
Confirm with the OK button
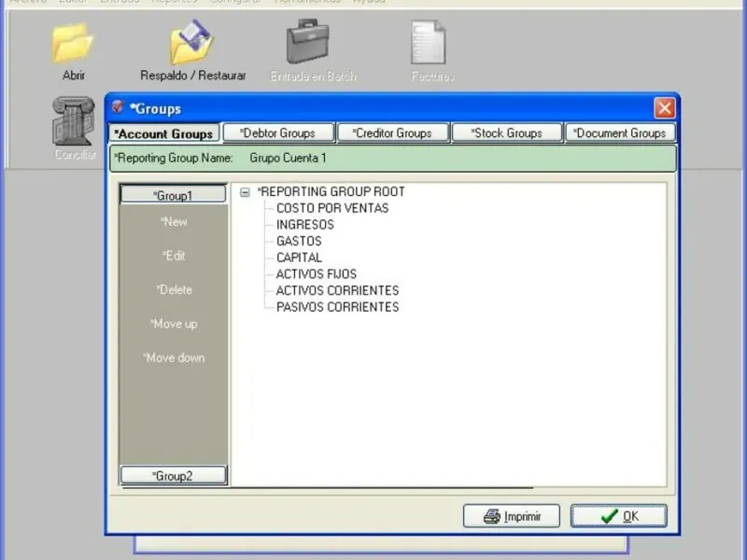pyautogui.click(x=619, y=516)
